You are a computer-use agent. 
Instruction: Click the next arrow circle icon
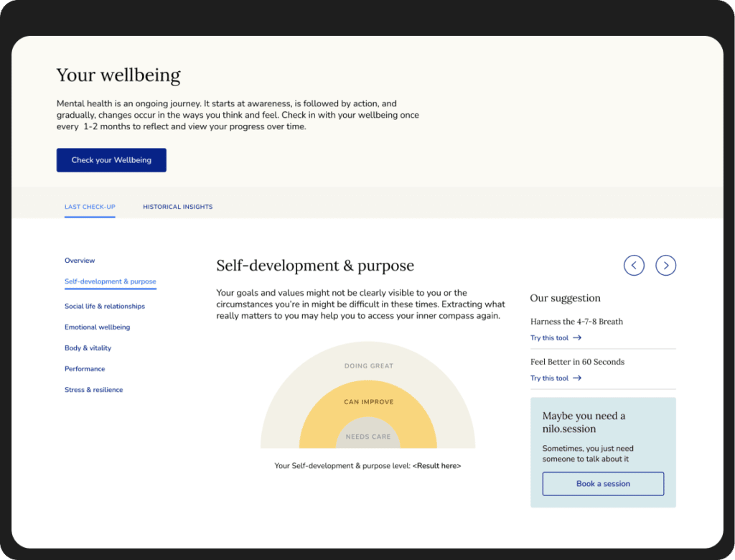665,266
